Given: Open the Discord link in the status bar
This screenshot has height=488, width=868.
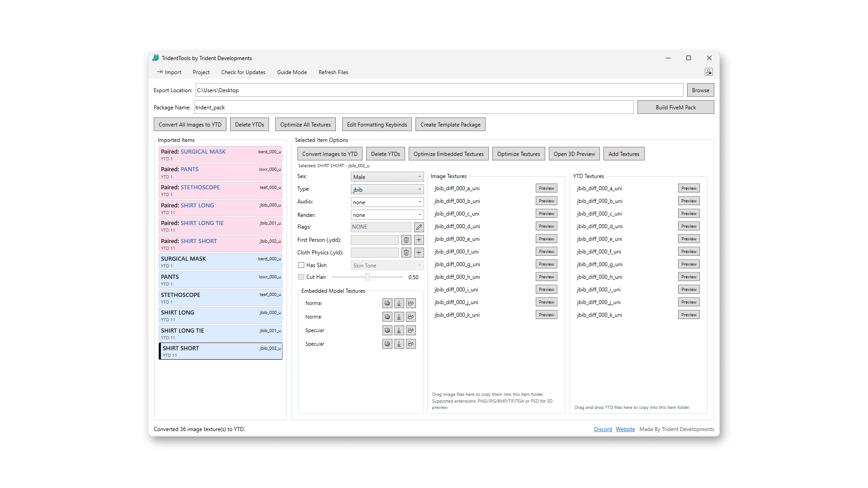Looking at the screenshot, I should click(x=603, y=429).
